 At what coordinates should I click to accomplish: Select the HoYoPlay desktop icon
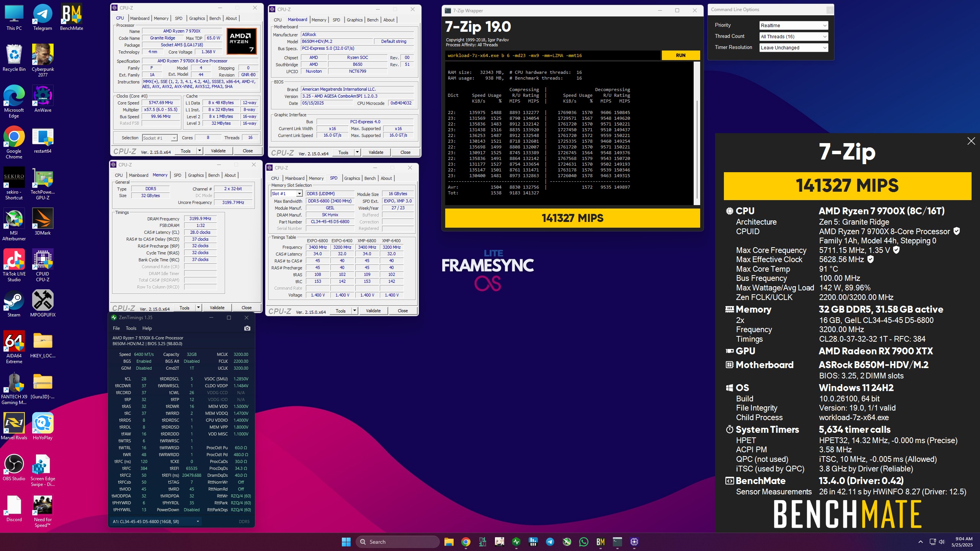tap(42, 427)
